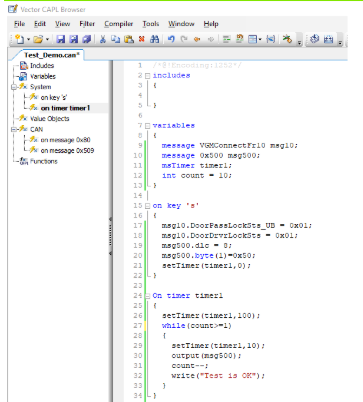
Task: Open the Edit menu
Action: [40, 24]
